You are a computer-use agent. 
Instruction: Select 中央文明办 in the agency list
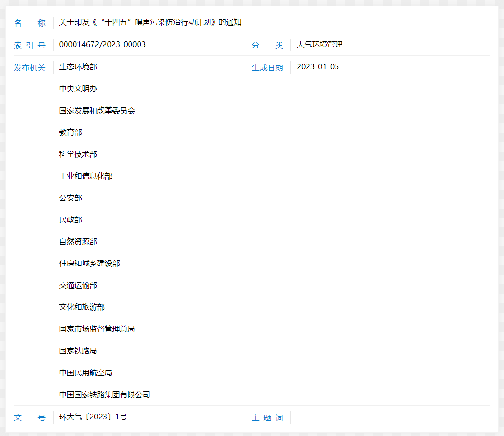pos(76,88)
